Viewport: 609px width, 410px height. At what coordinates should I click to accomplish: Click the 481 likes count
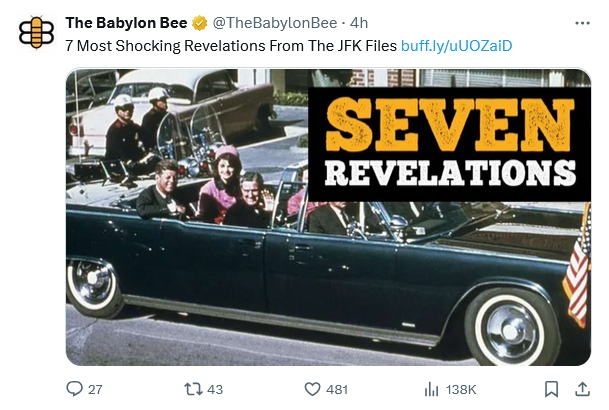pyautogui.click(x=337, y=389)
